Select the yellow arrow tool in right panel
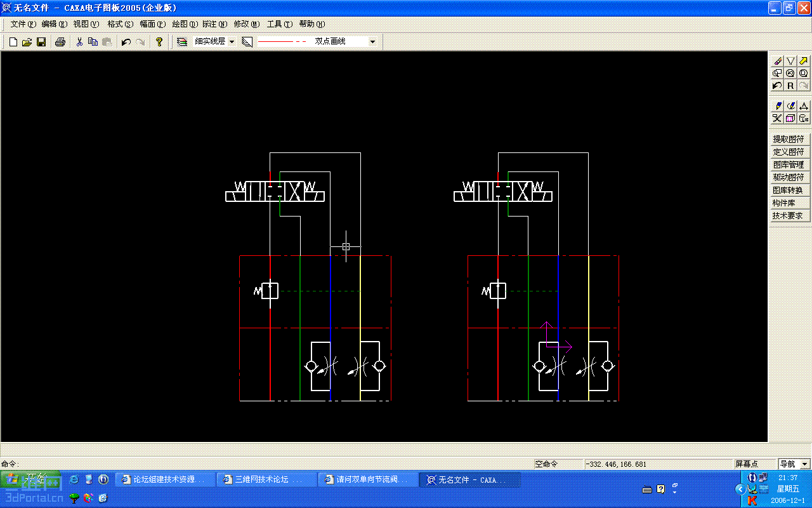This screenshot has width=812, height=508. tap(804, 61)
